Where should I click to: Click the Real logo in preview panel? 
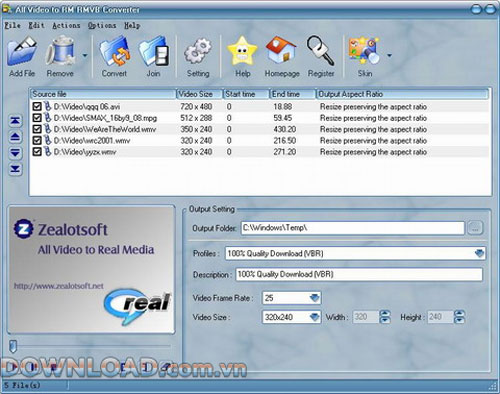click(x=138, y=306)
